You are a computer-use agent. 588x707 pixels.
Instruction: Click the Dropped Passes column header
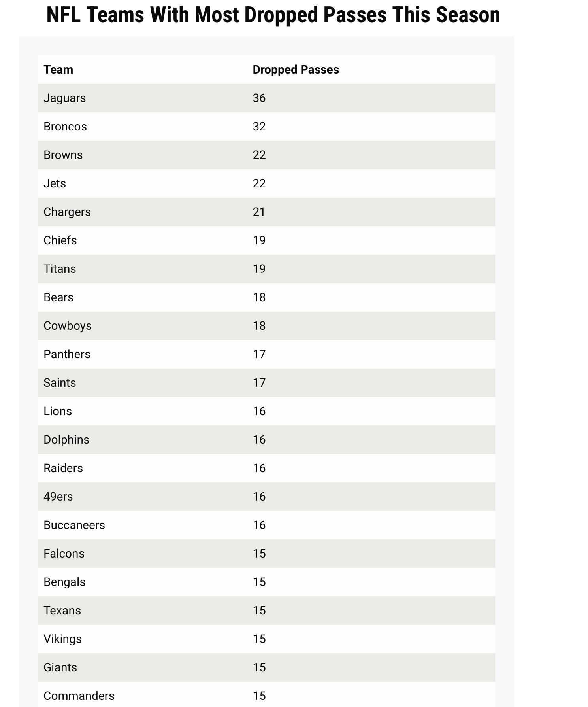[x=296, y=70]
